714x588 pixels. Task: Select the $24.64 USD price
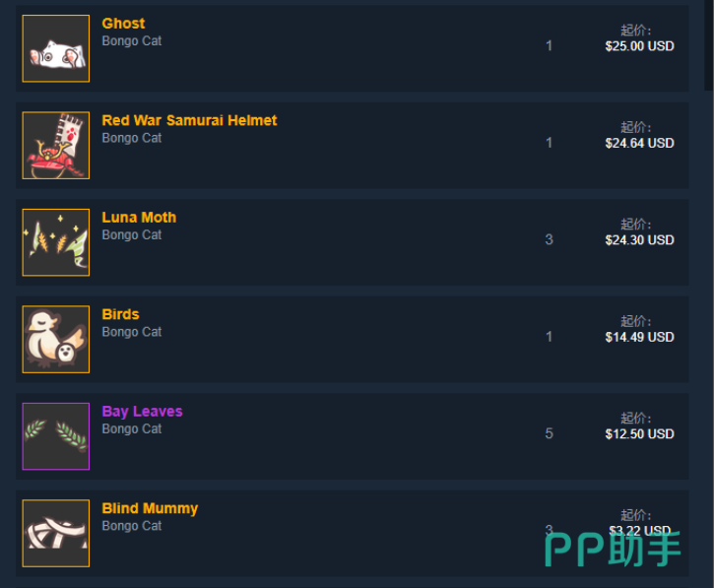639,143
